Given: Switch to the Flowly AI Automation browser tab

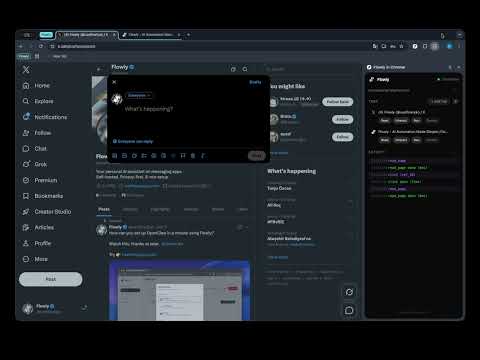Looking at the screenshot, I should (150, 35).
